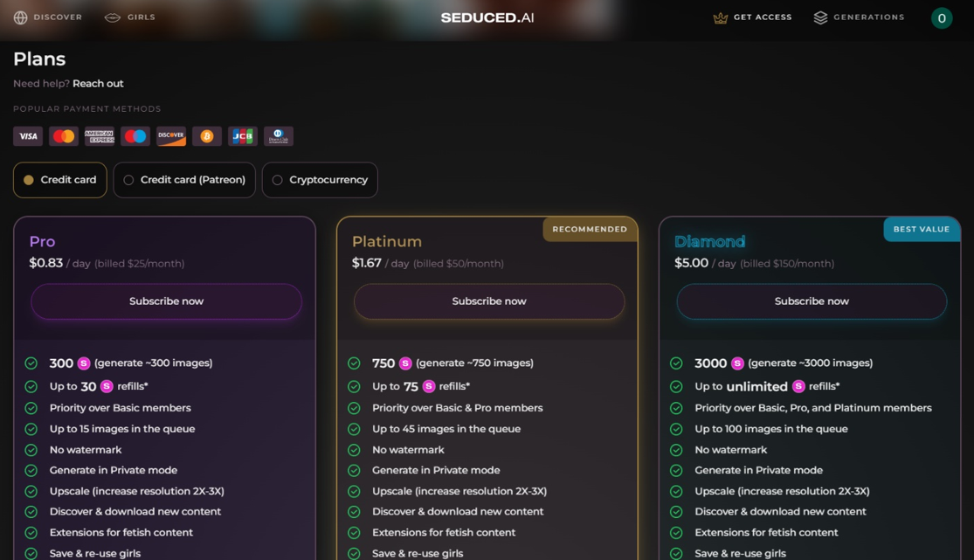Click the Reach out help link

click(98, 83)
